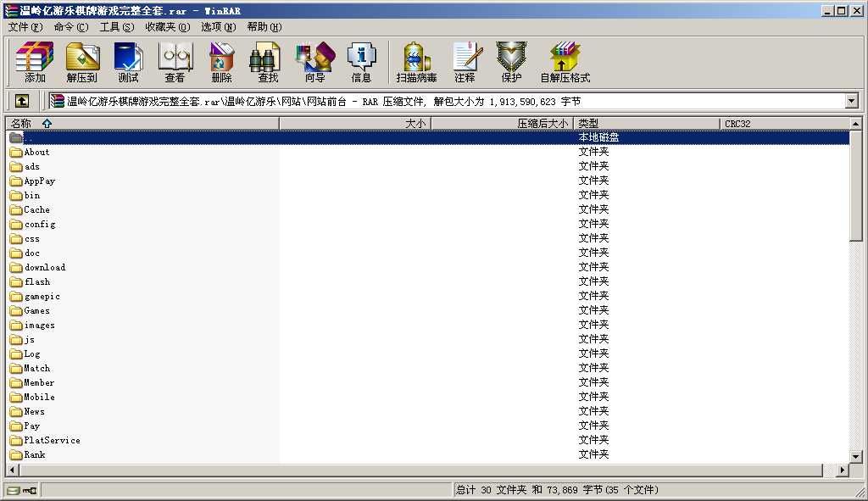The image size is (868, 501).
Task: Click the horizontal scrollbar right arrow
Action: (842, 470)
